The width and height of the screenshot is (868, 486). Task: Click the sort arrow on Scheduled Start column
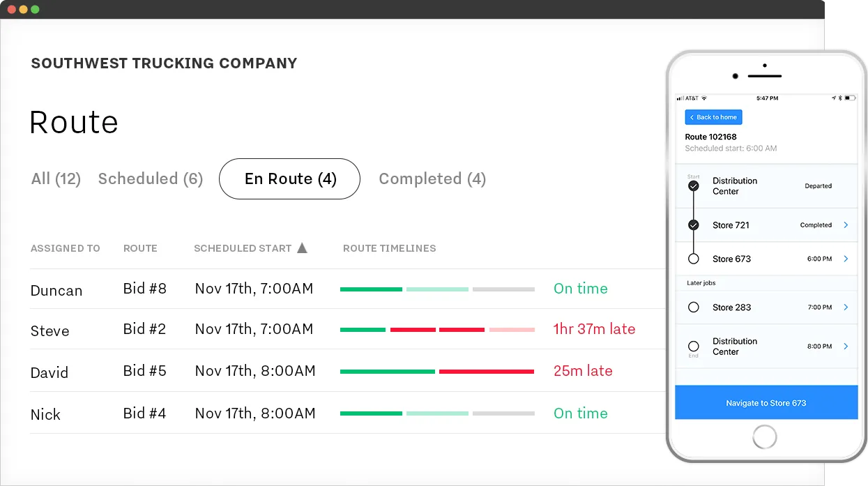point(303,248)
